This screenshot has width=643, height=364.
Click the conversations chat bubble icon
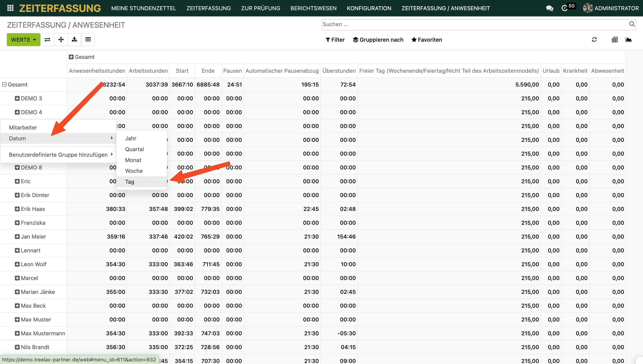(x=549, y=8)
